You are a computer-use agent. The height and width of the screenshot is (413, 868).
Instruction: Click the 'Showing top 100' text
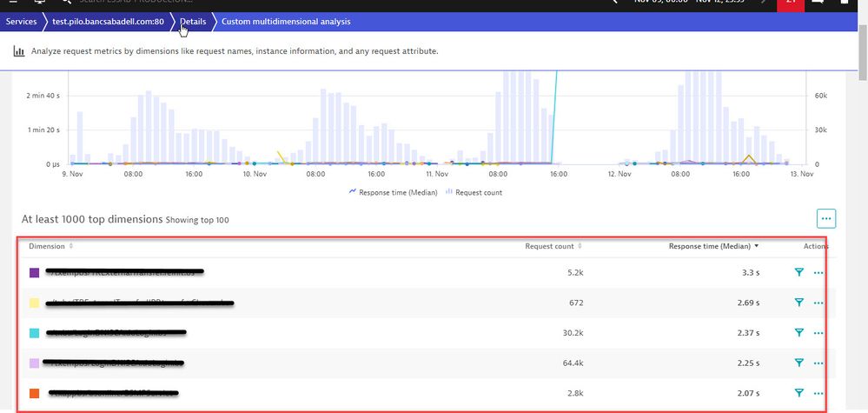(197, 220)
